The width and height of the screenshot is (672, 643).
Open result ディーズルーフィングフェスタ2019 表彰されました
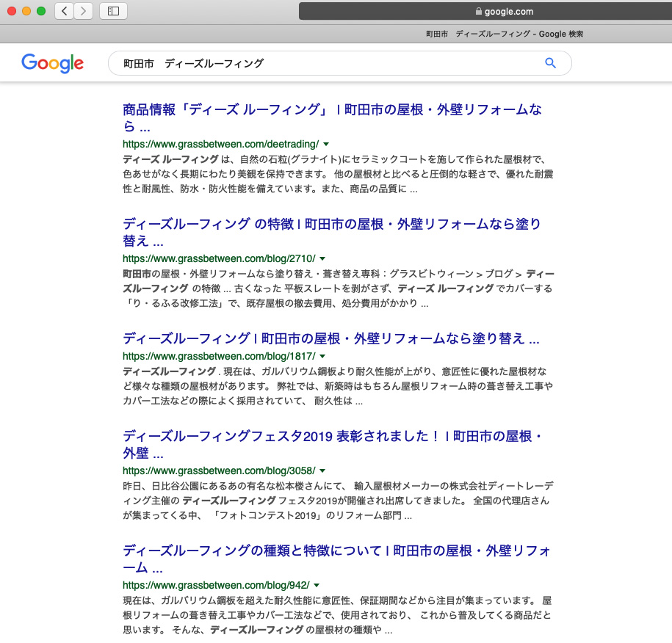[x=332, y=444]
